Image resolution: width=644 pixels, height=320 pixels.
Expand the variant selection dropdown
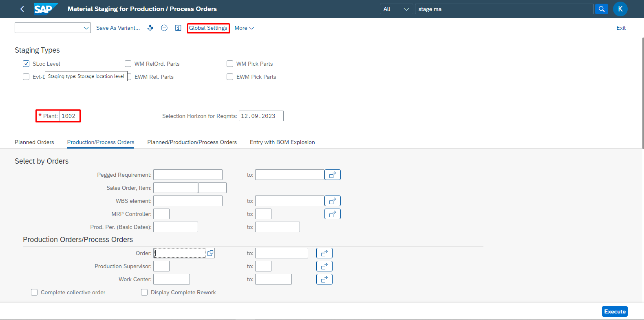[86, 28]
